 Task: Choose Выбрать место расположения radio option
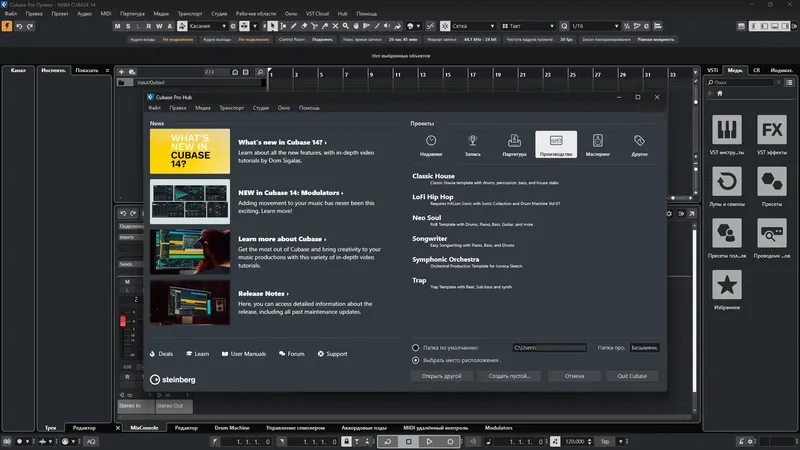416,359
